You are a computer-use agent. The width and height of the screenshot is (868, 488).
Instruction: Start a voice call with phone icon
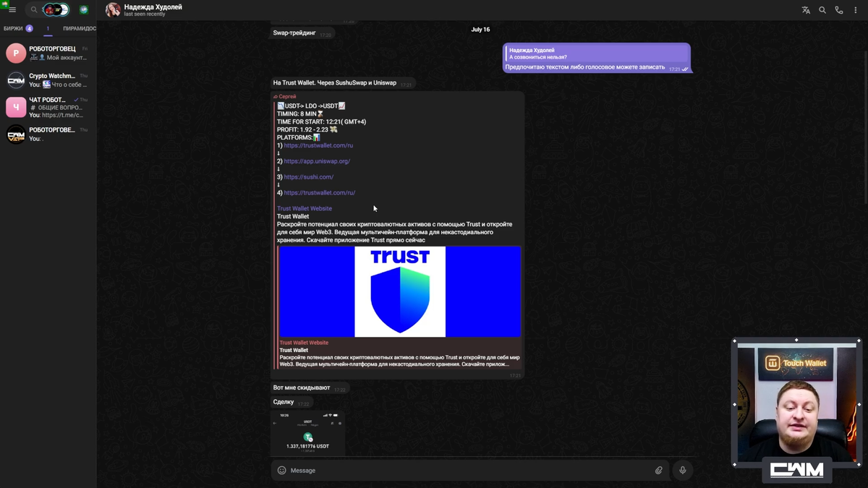tap(839, 10)
